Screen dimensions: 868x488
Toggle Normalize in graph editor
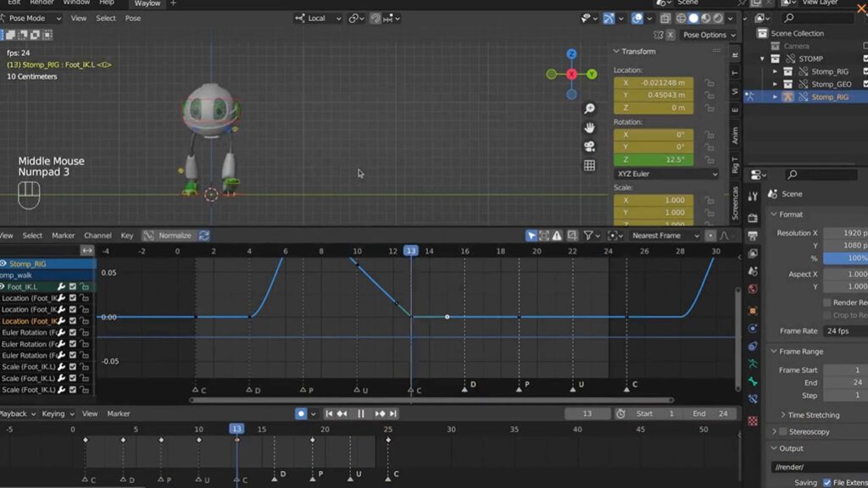pos(168,236)
